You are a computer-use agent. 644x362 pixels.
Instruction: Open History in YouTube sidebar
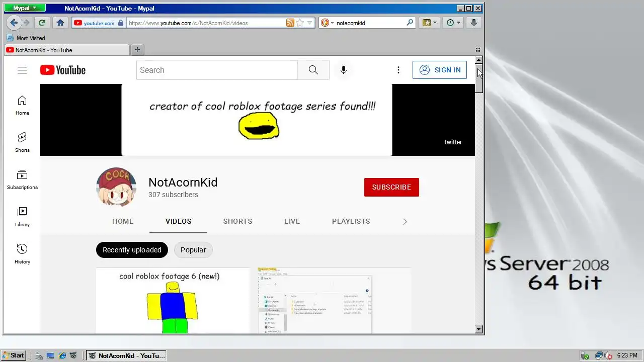coord(22,254)
